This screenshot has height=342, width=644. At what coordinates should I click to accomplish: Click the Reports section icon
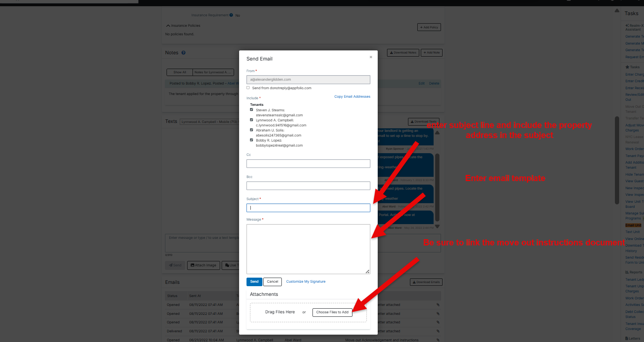[627, 272]
